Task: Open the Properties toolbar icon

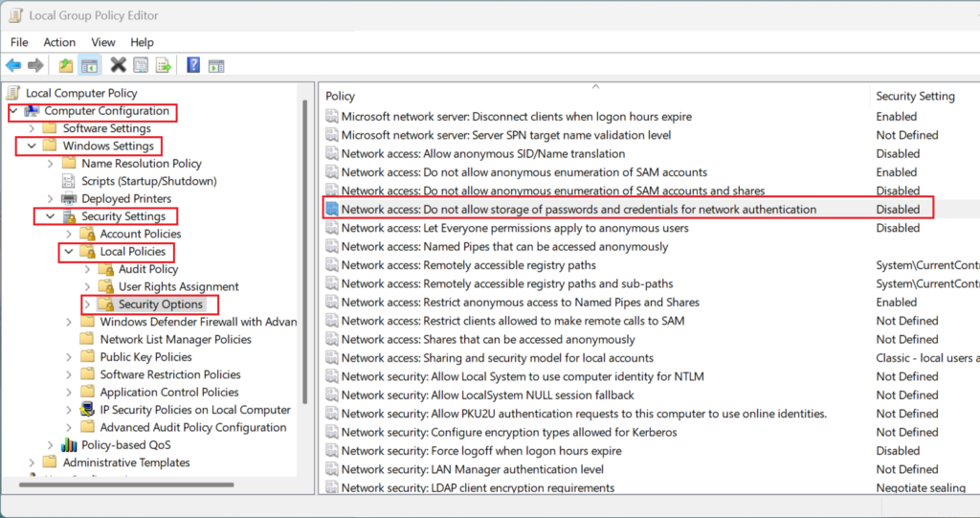Action: point(141,65)
